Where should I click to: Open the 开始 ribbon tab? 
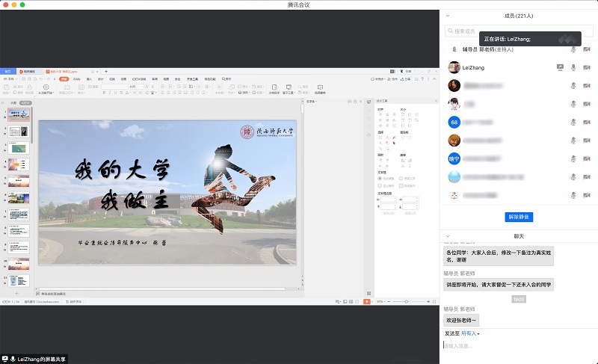64,78
